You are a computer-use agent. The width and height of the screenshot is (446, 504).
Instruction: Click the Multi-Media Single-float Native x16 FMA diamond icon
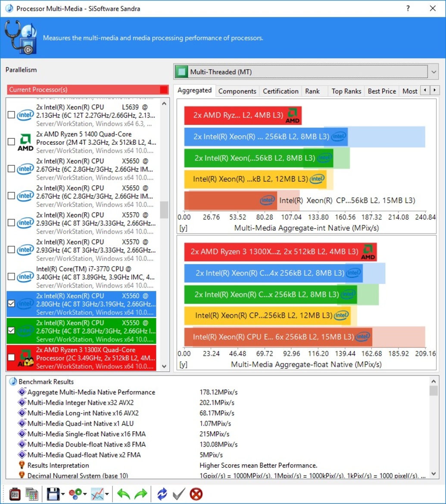pyautogui.click(x=22, y=434)
